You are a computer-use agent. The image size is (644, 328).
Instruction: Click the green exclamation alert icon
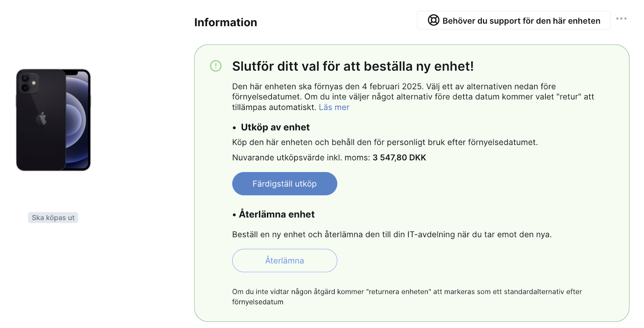[x=216, y=66]
